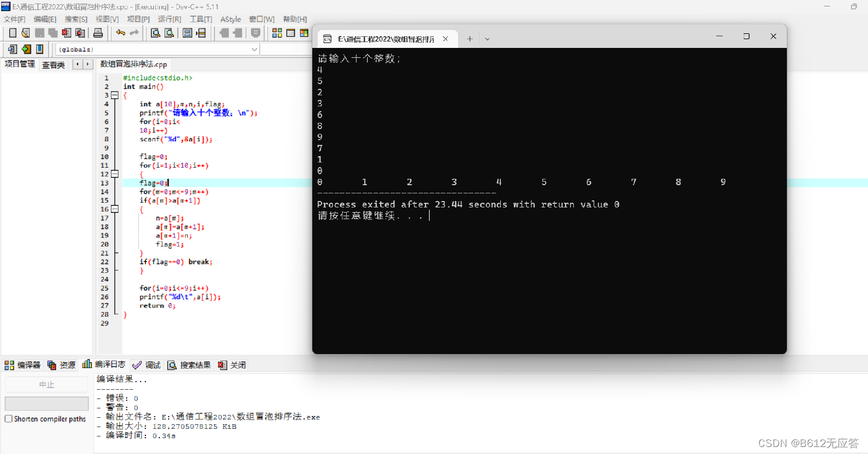The image size is (868, 454).
Task: Switch to the 查看类 sidebar tab
Action: [53, 65]
